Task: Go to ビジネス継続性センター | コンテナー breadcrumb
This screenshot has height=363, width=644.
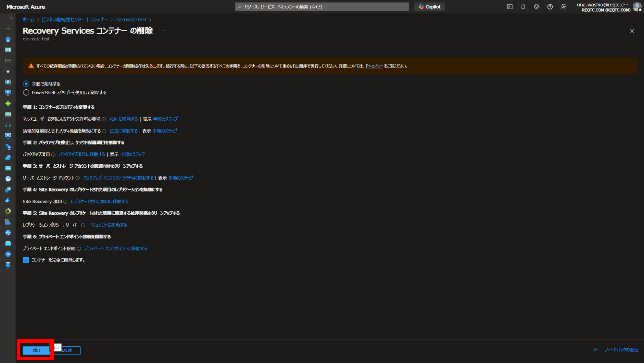Action: pyautogui.click(x=74, y=19)
